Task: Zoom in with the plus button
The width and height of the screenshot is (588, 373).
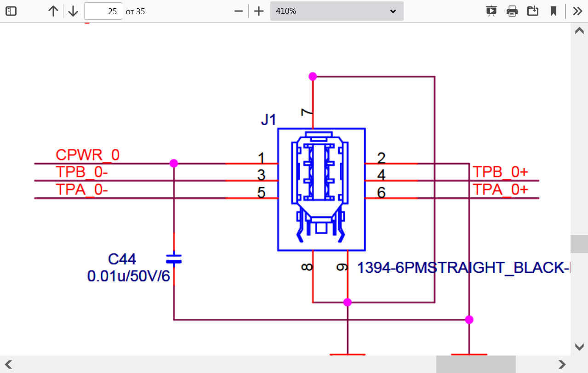Action: 259,11
